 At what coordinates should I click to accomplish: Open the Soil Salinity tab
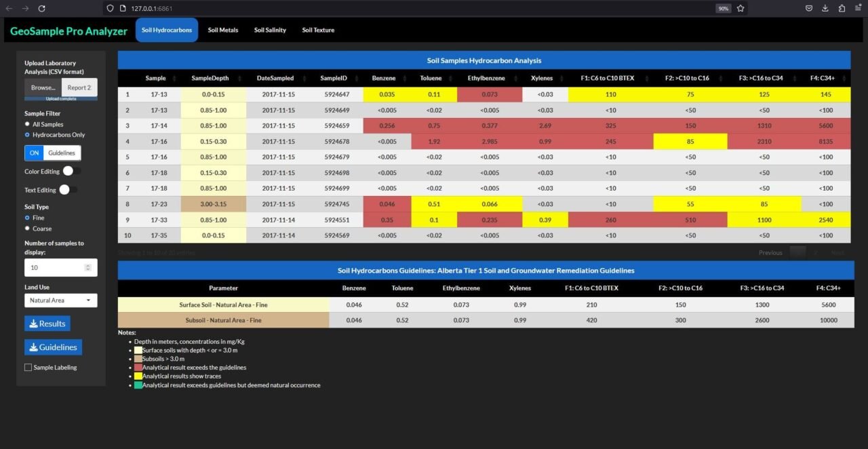(x=269, y=30)
